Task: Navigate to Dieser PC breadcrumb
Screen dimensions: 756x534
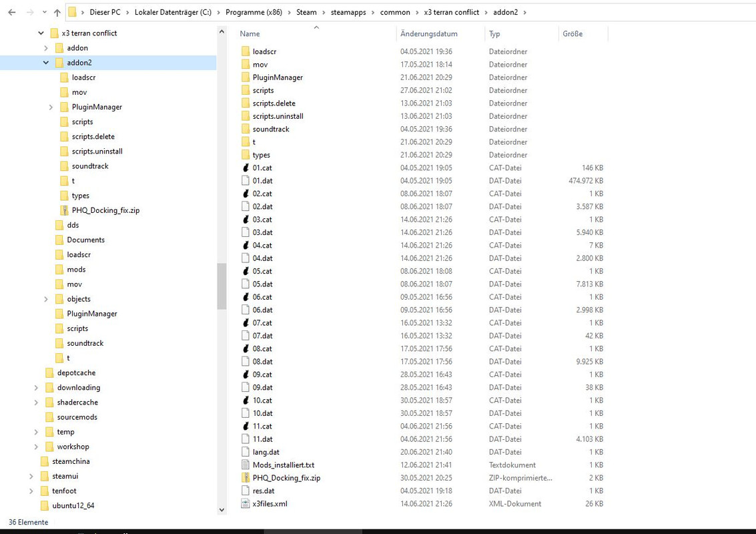Action: [x=105, y=12]
